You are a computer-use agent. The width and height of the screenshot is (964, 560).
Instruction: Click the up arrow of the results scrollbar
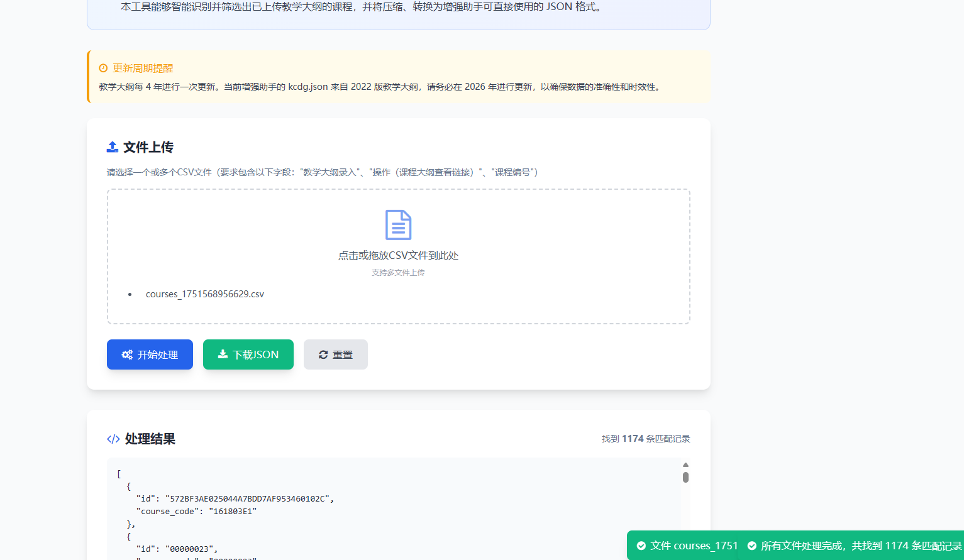tap(685, 465)
